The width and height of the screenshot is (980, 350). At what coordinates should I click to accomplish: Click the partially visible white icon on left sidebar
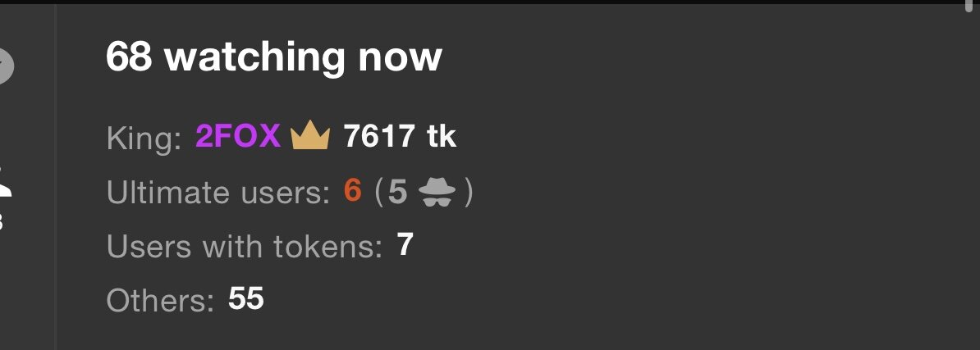point(5,182)
